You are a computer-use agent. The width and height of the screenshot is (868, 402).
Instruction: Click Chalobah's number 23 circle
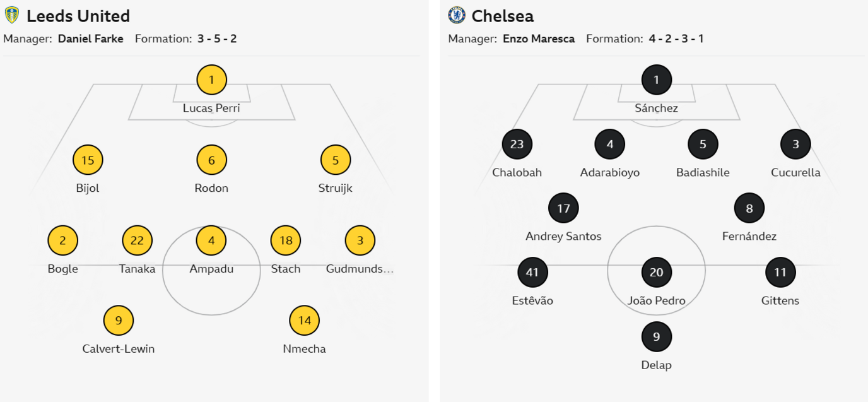[x=517, y=145]
